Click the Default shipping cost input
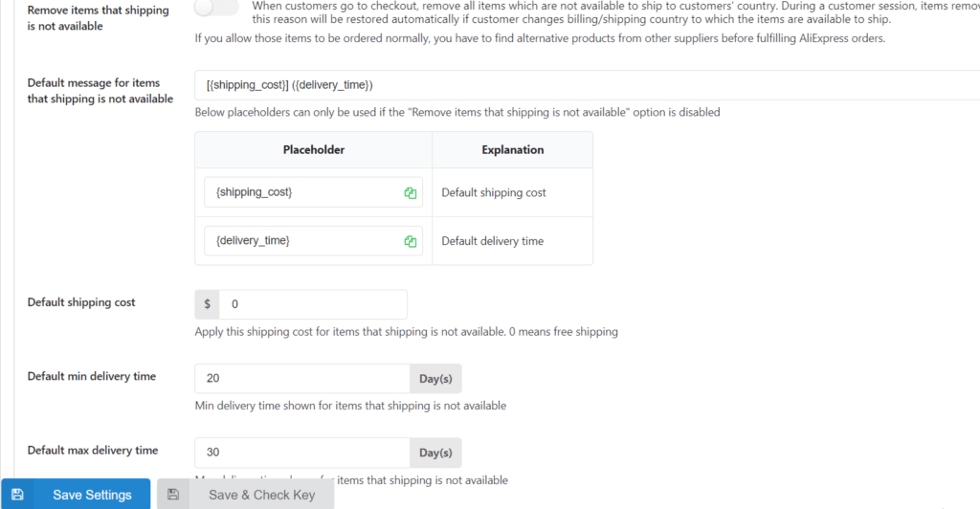The image size is (980, 509). [x=313, y=304]
